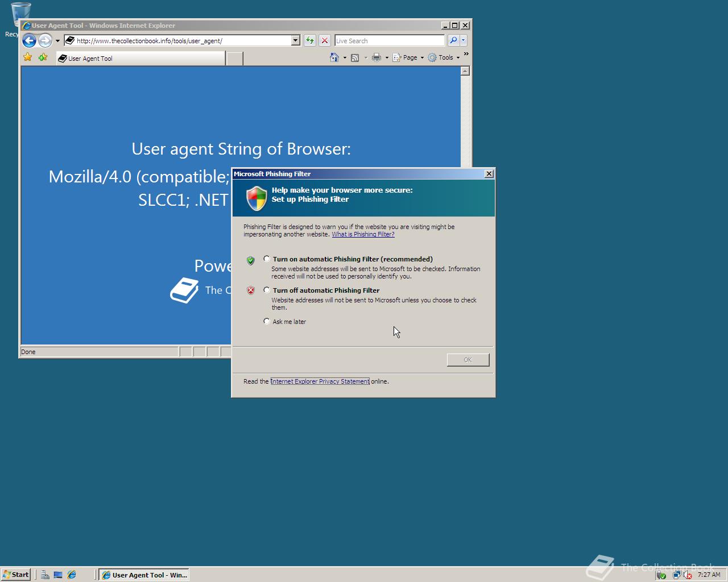Click the Done status bar text
Image resolution: width=728 pixels, height=582 pixels.
tap(28, 352)
